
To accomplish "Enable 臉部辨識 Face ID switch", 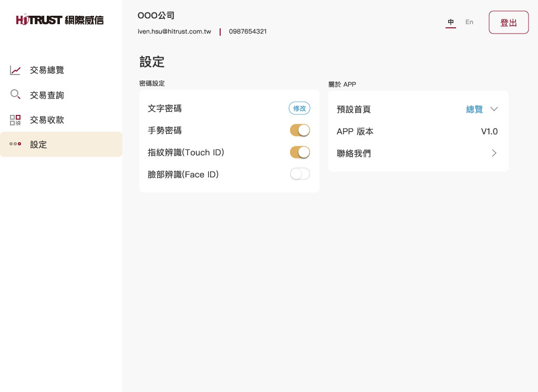I will tap(300, 174).
